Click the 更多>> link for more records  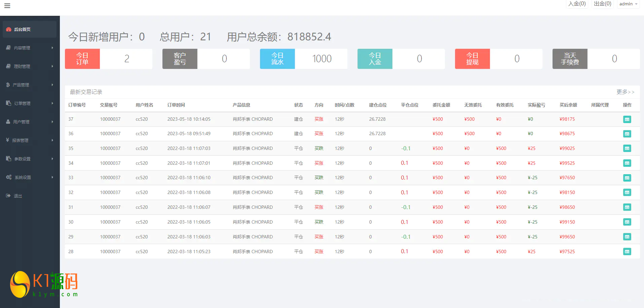[x=625, y=92]
